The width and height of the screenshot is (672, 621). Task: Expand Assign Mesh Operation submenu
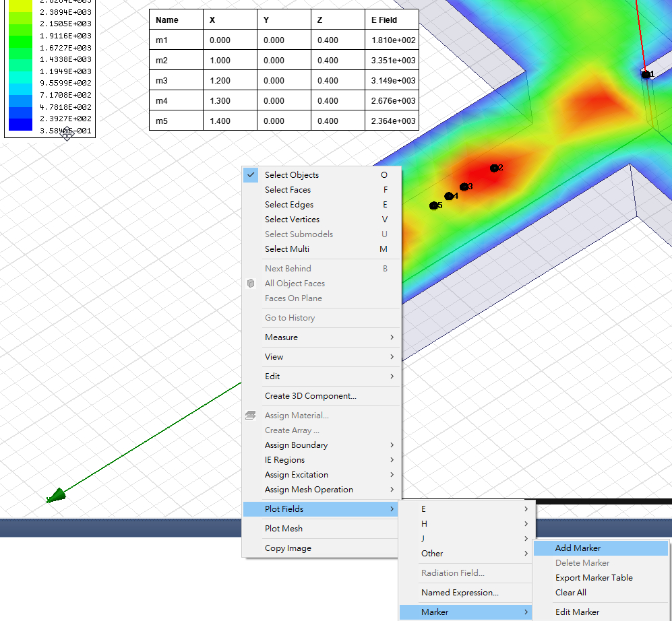(x=322, y=490)
